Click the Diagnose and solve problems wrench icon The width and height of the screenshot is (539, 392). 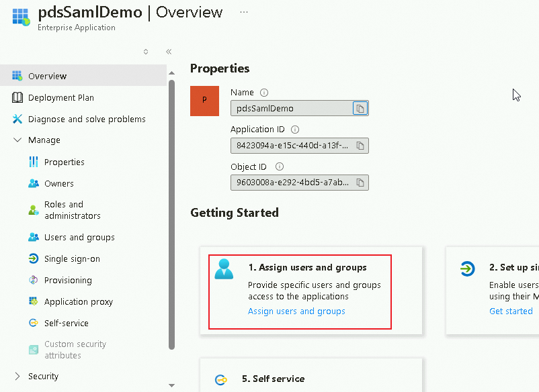(x=17, y=119)
